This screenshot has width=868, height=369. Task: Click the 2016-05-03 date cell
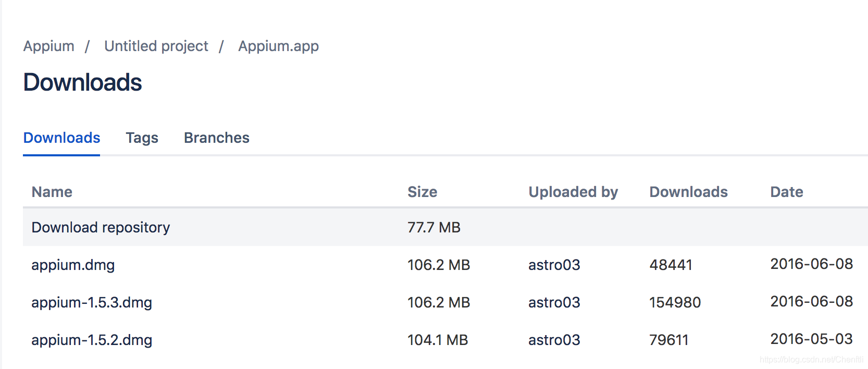point(811,339)
